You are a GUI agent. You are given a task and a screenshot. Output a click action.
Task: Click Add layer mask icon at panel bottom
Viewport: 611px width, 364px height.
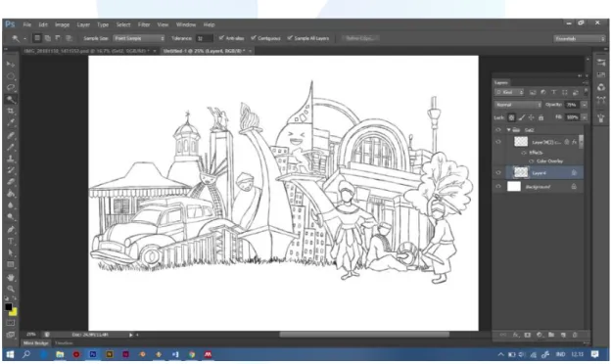[x=528, y=335]
